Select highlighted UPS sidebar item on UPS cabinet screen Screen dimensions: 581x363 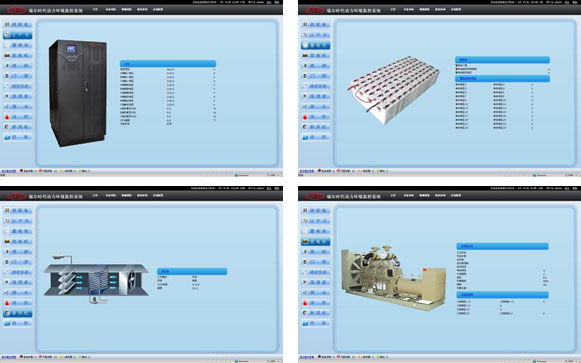tap(18, 35)
